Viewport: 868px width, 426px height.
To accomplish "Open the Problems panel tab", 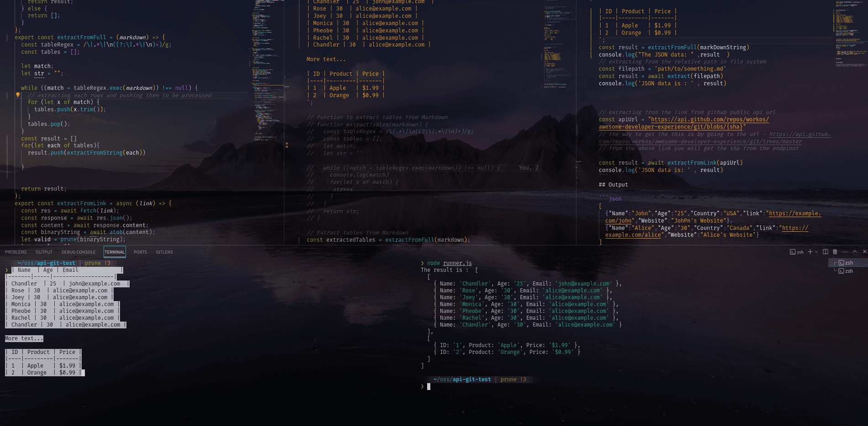I will click(x=16, y=252).
